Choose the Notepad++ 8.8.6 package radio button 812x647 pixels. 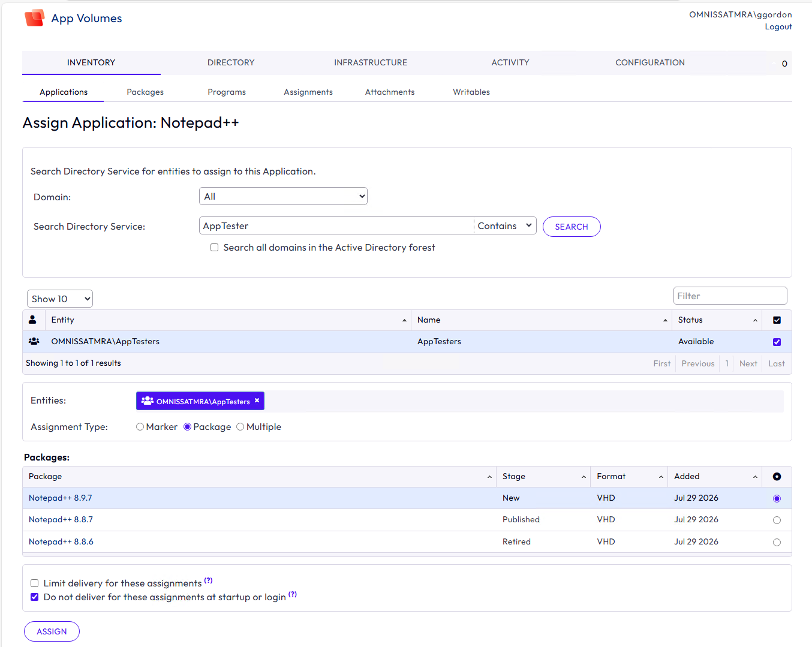(x=777, y=543)
